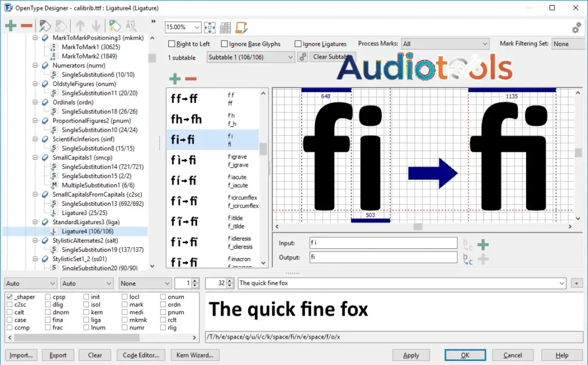Select MultipleSubstitution1 (6/6) tree item

[x=98, y=185]
